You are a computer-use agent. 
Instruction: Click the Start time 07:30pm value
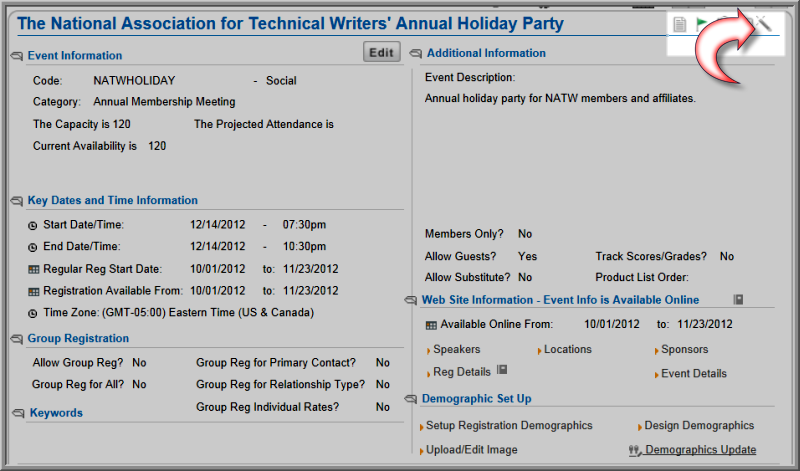tap(304, 225)
